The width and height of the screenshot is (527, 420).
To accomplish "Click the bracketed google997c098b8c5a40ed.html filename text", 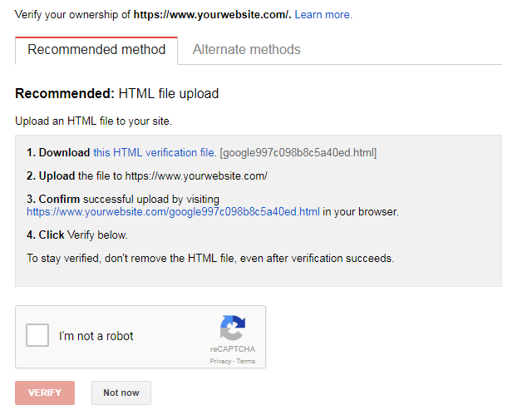I will pyautogui.click(x=298, y=153).
